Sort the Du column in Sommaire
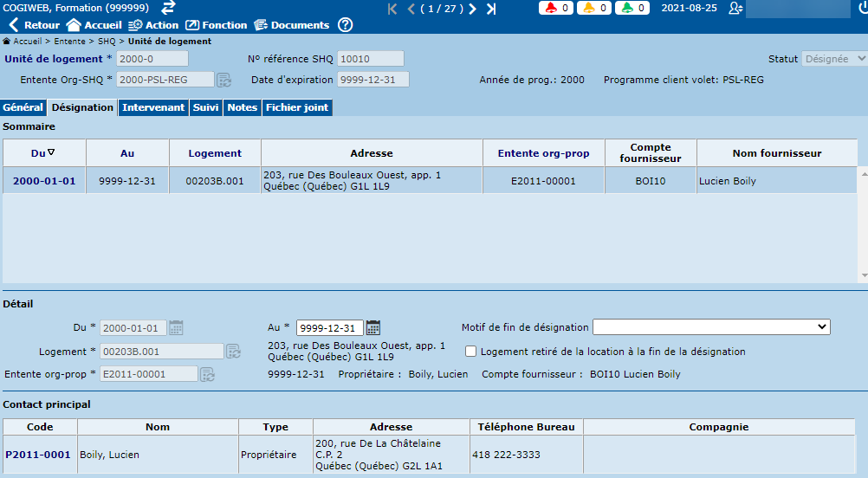Viewport: 868px width, 478px height. [x=43, y=153]
